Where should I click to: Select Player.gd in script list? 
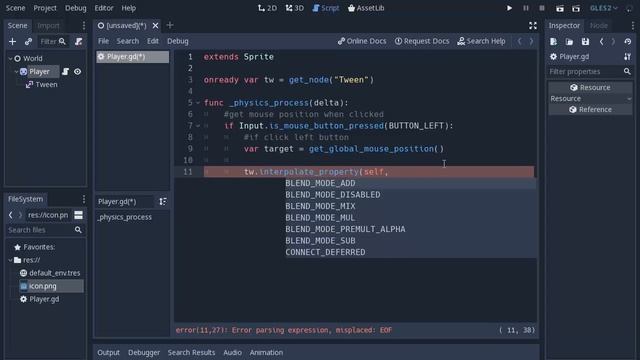132,57
